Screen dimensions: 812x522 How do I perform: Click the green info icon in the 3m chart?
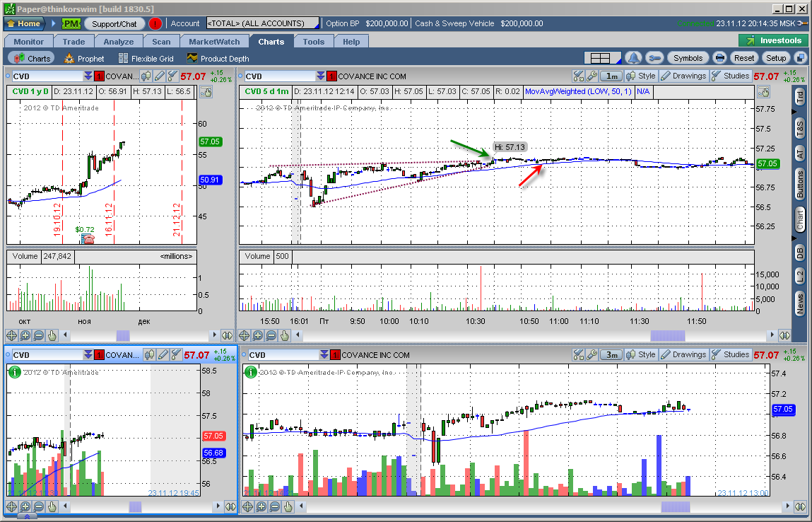[x=251, y=371]
